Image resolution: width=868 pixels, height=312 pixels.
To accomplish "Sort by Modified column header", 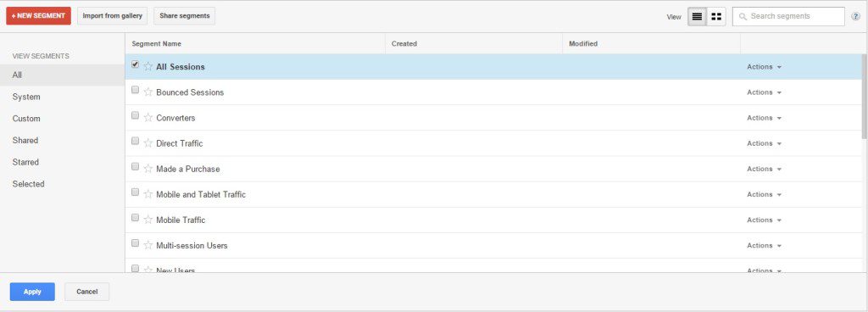I will tap(652, 44).
